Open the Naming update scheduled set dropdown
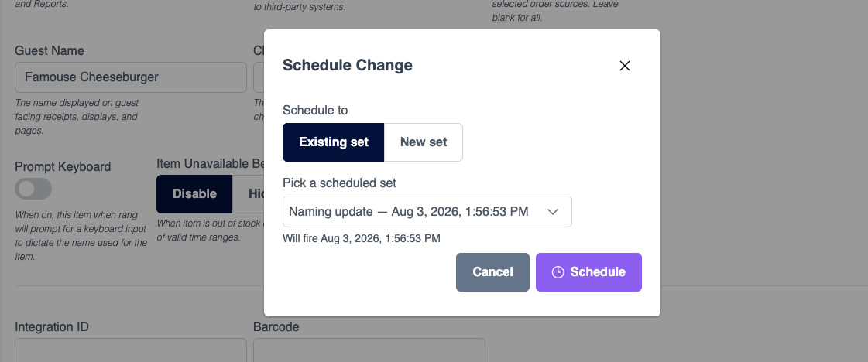Image resolution: width=868 pixels, height=362 pixels. [x=427, y=212]
